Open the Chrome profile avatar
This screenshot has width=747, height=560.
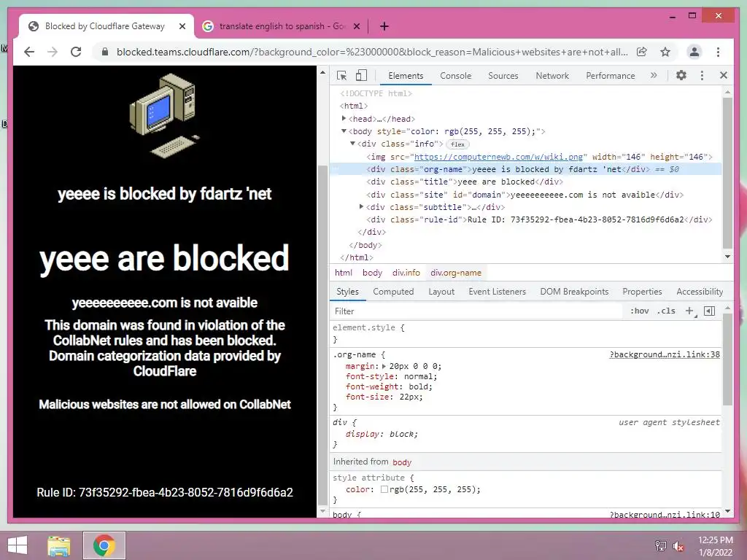[694, 52]
